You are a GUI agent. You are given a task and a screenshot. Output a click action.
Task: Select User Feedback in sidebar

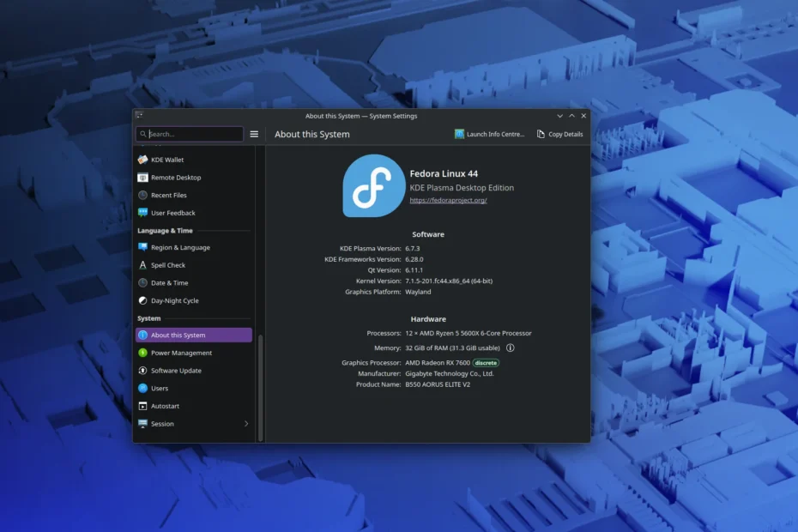[193, 213]
